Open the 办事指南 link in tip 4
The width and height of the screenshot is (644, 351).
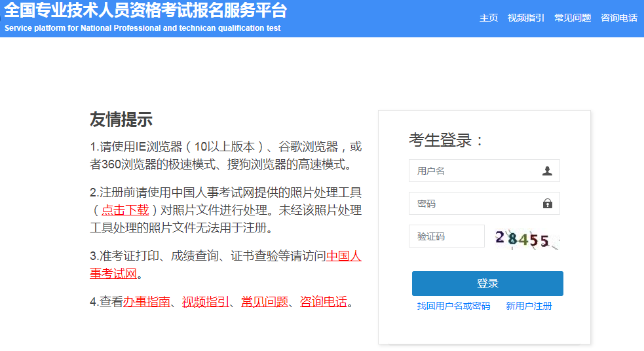(147, 302)
